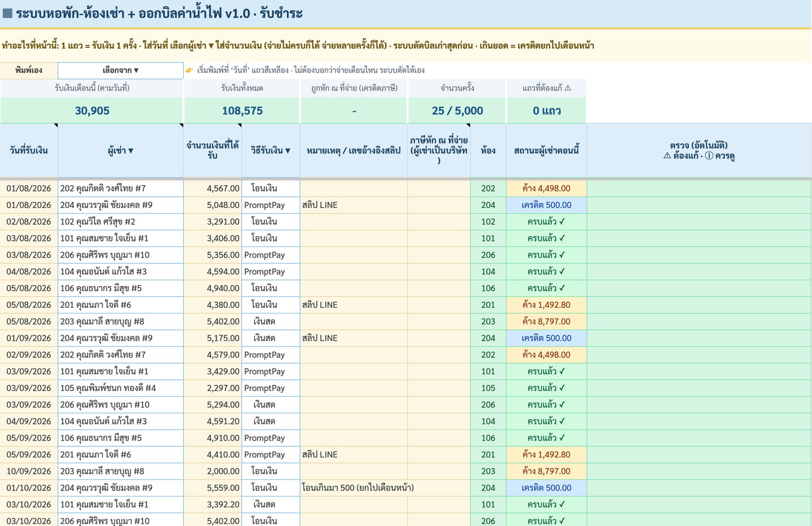Select the amount cell '4,591.20'
Screen dimensions: 812x526
click(x=213, y=422)
